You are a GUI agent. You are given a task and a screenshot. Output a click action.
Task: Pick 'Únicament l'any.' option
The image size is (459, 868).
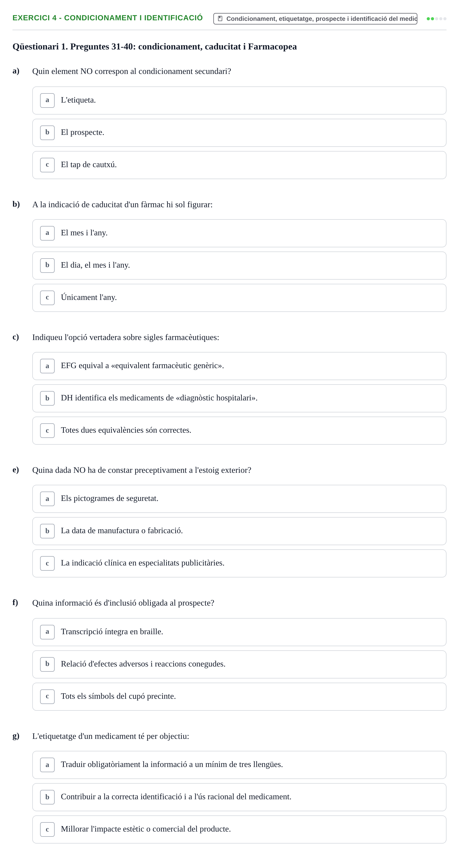point(239,298)
